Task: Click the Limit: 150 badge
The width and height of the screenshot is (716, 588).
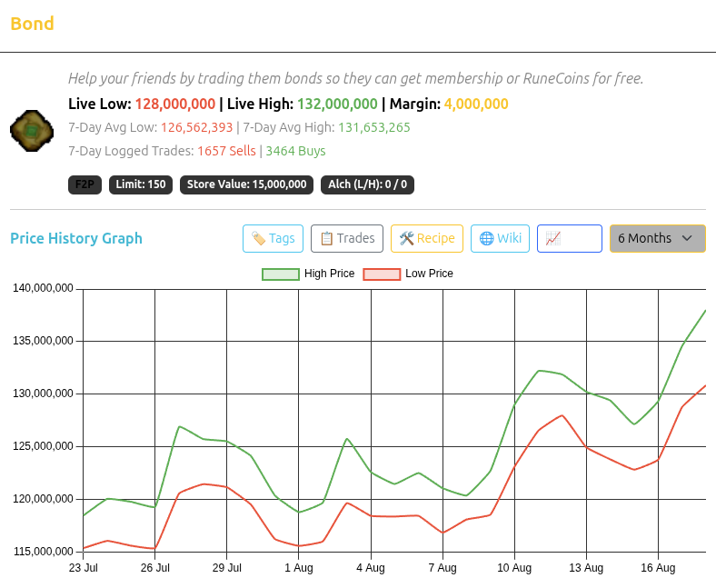Action: [x=141, y=184]
